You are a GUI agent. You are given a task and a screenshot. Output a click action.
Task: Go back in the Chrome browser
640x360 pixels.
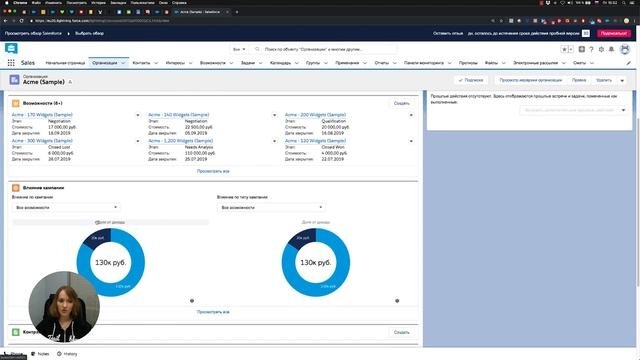[x=5, y=20]
